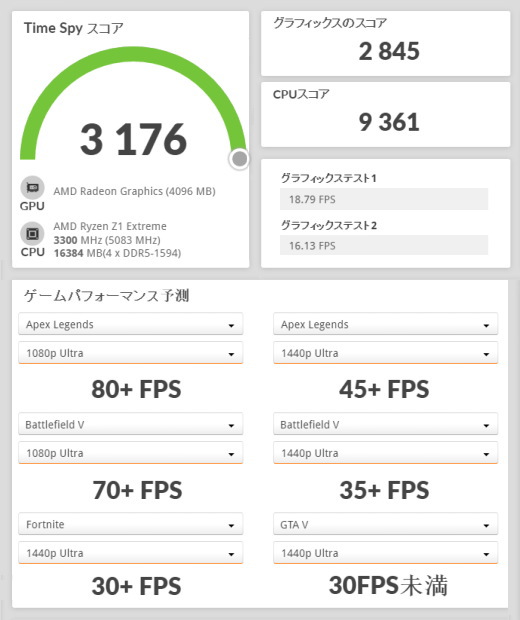Click the graphics score value 2 845

(389, 51)
